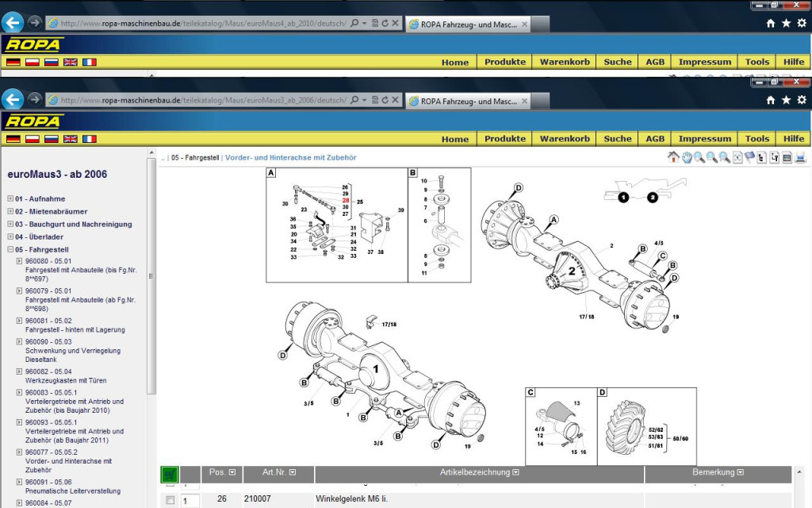Viewport: 812px width, 508px height.
Task: Expand 03 - Bauchgurt und Nachreinigung node
Action: pyautogui.click(x=10, y=224)
